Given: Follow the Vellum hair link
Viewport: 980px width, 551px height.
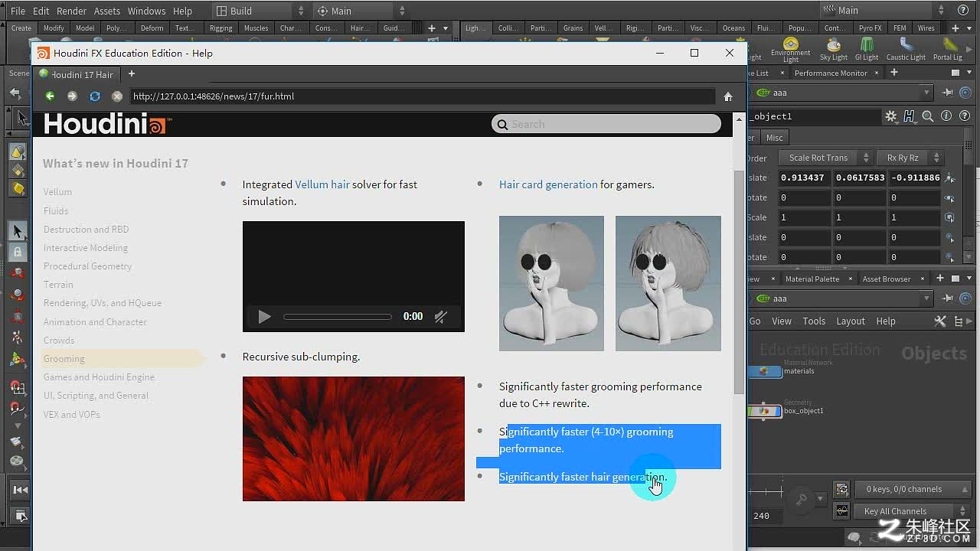Looking at the screenshot, I should click(x=322, y=184).
